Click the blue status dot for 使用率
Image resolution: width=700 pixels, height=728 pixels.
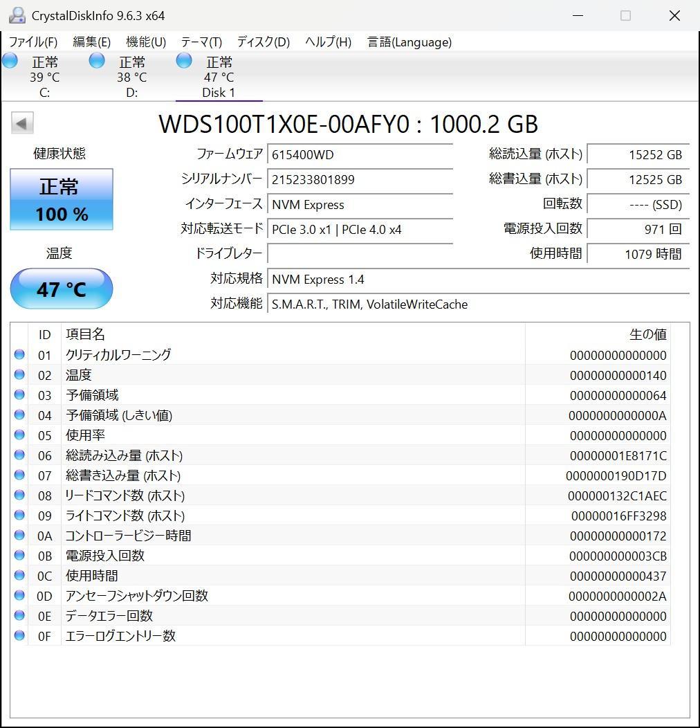19,435
